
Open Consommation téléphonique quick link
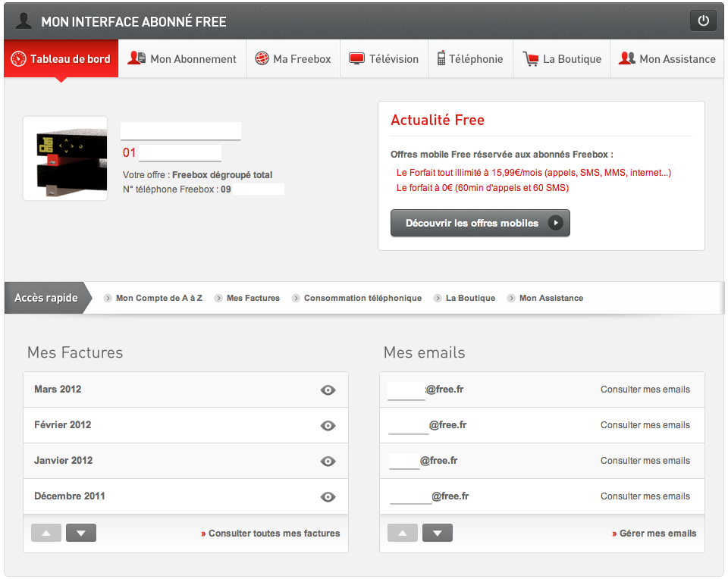click(362, 299)
